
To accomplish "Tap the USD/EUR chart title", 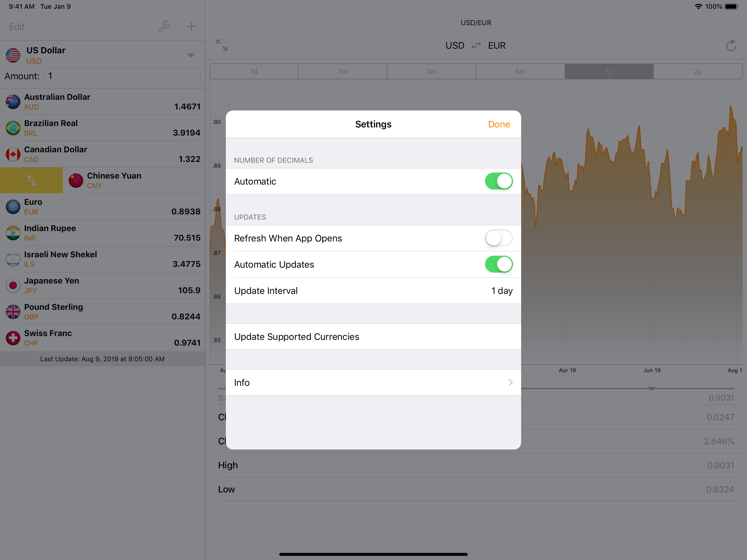I will [x=476, y=23].
